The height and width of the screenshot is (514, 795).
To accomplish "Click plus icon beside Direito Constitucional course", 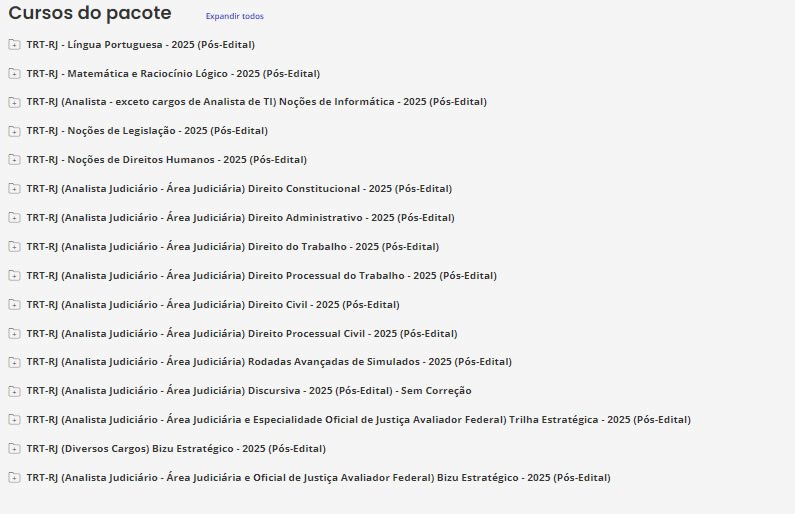I will pyautogui.click(x=13, y=189).
